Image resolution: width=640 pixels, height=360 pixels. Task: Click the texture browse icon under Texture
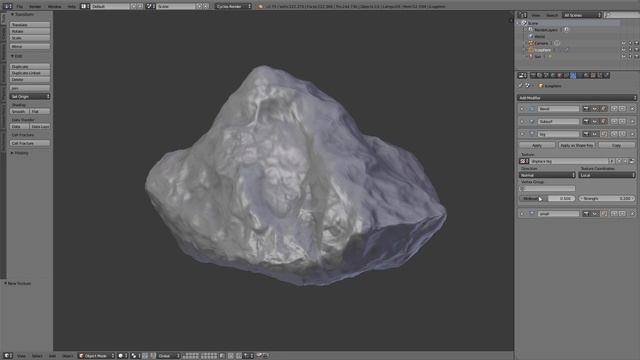(524, 161)
